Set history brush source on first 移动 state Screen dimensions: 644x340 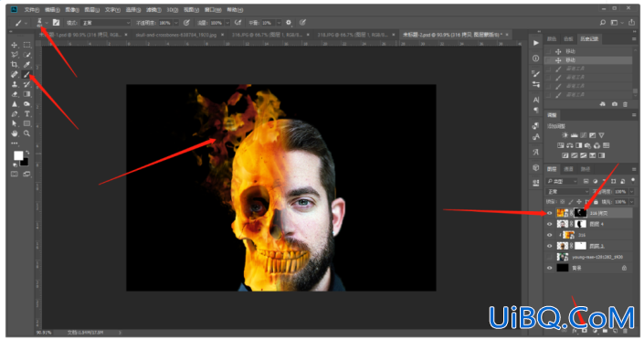tap(548, 51)
